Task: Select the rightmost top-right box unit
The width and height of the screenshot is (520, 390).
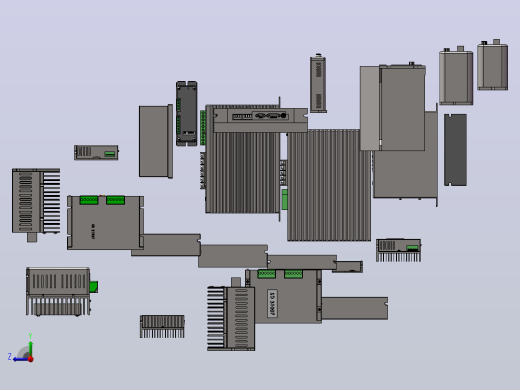Action: coord(493,65)
